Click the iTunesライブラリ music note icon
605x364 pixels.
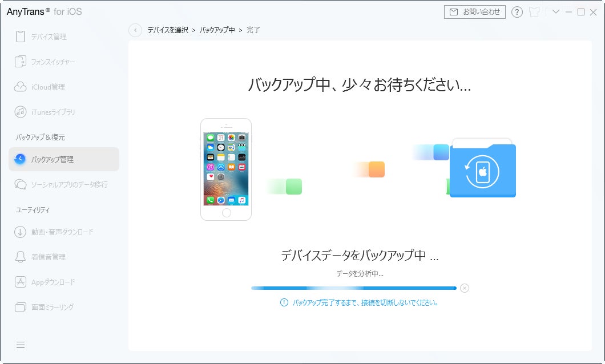(x=21, y=112)
